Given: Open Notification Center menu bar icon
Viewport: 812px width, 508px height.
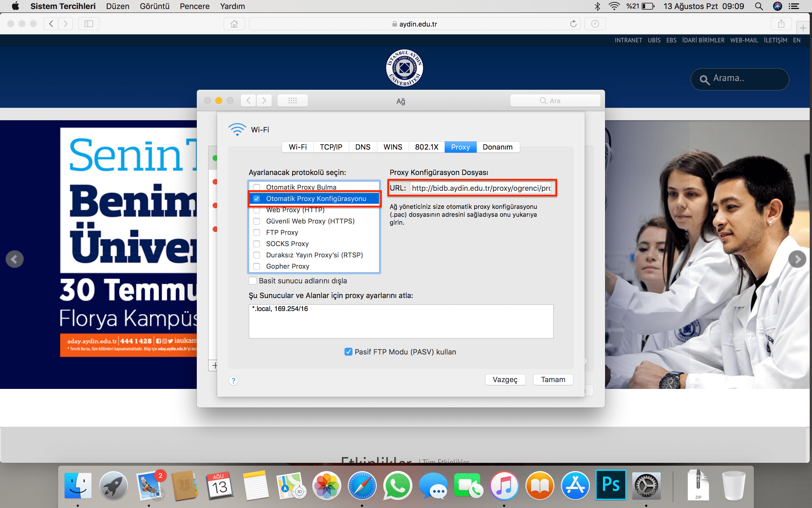Looking at the screenshot, I should pyautogui.click(x=794, y=6).
